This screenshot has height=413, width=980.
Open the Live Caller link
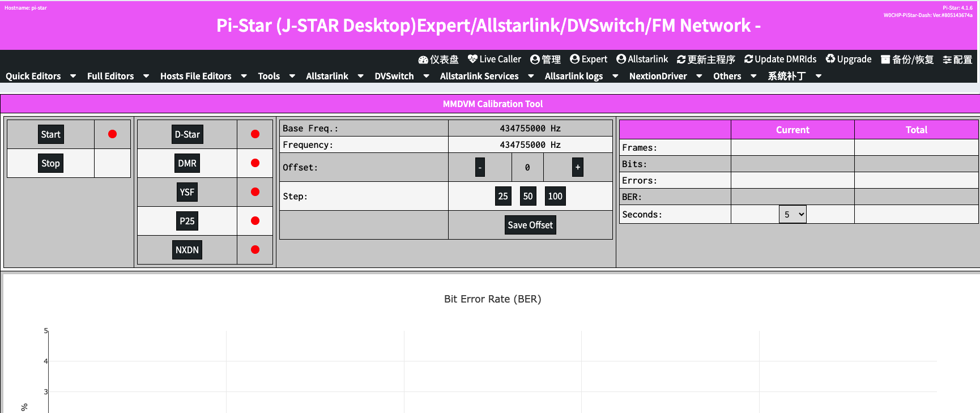tap(495, 59)
